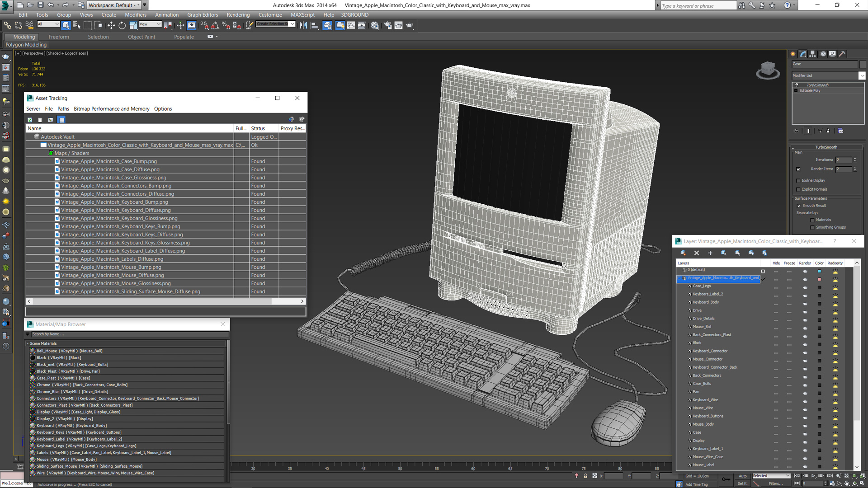Open the Align tool
The image size is (868, 488).
[315, 25]
